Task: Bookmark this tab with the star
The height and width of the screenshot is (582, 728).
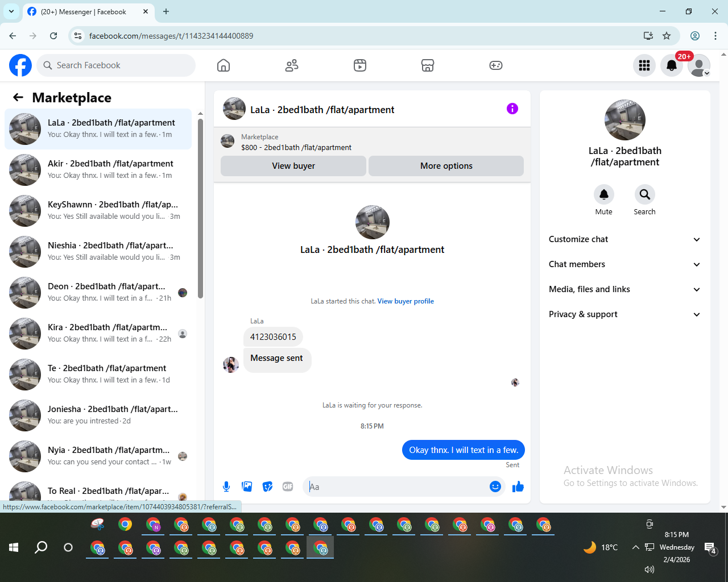Action: [667, 36]
